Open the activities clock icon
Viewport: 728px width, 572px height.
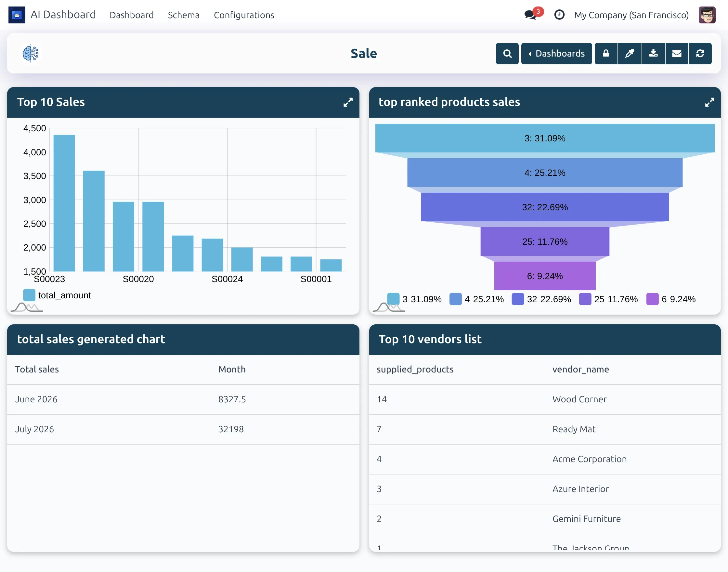pyautogui.click(x=559, y=15)
